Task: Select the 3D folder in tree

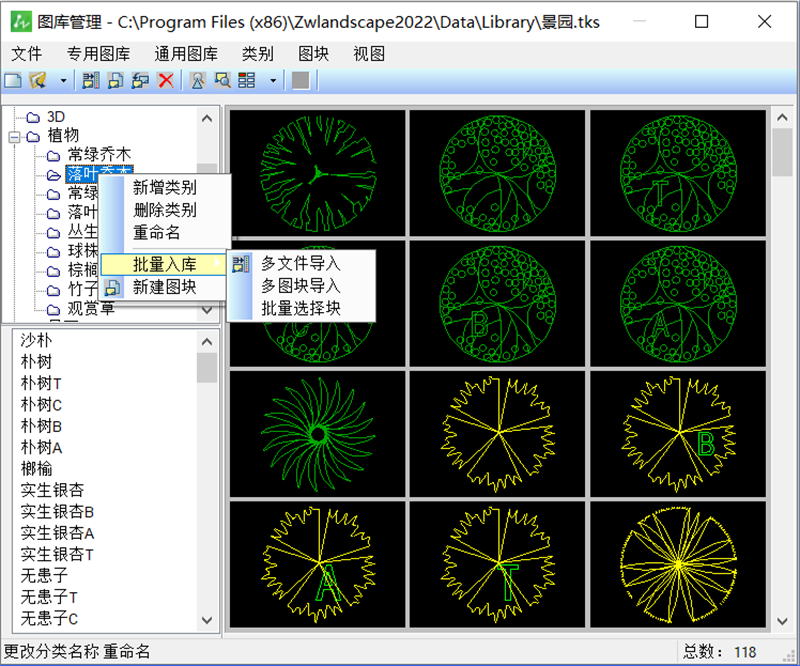Action: [x=56, y=117]
